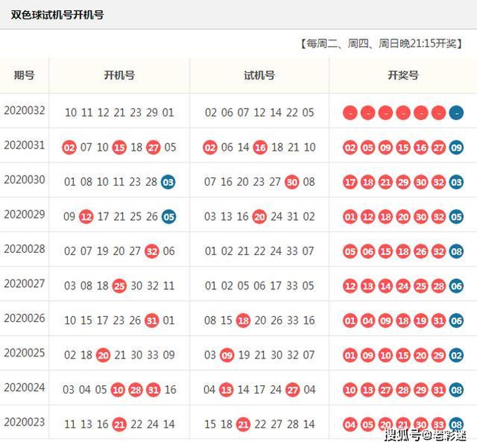The height and width of the screenshot is (448, 477).
Task: Click period number 2020032
Action: click(24, 111)
